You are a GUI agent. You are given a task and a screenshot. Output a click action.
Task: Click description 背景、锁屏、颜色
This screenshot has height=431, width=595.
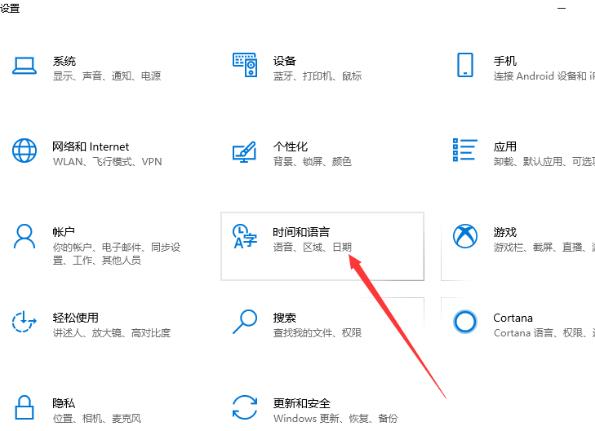(312, 162)
